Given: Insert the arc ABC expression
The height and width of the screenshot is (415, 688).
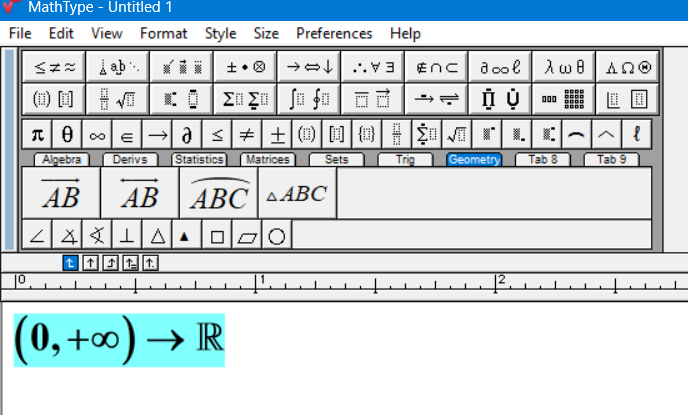Looking at the screenshot, I should (219, 193).
